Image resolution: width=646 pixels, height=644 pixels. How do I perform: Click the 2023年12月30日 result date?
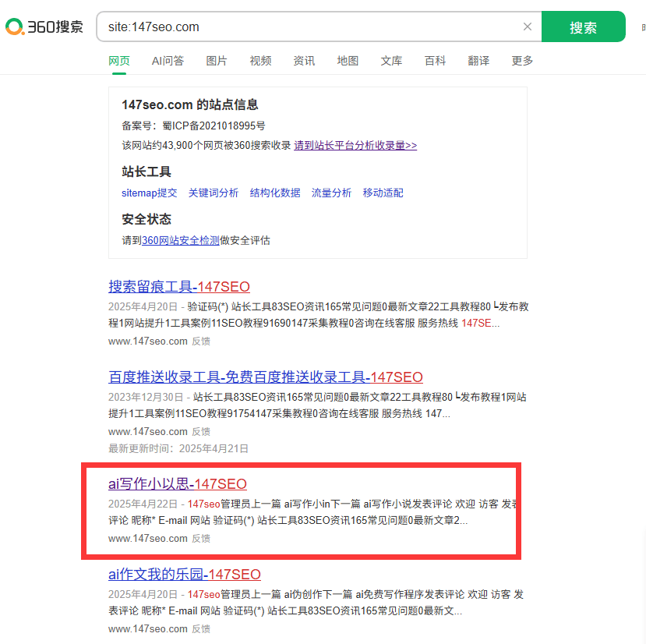point(146,397)
